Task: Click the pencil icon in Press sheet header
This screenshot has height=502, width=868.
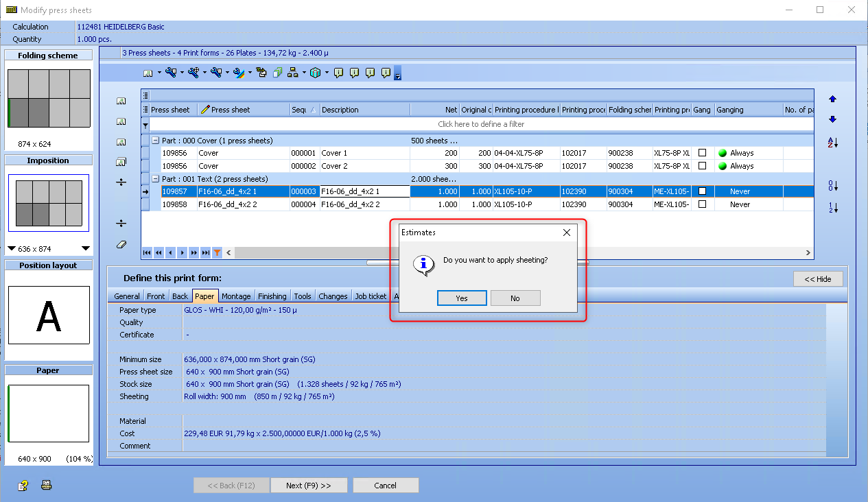Action: pyautogui.click(x=204, y=110)
